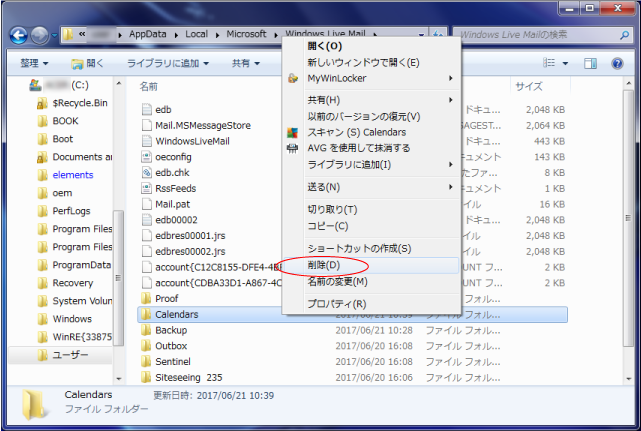Click Microsoft in the address breadcrumb
The width and height of the screenshot is (641, 431).
246,34
